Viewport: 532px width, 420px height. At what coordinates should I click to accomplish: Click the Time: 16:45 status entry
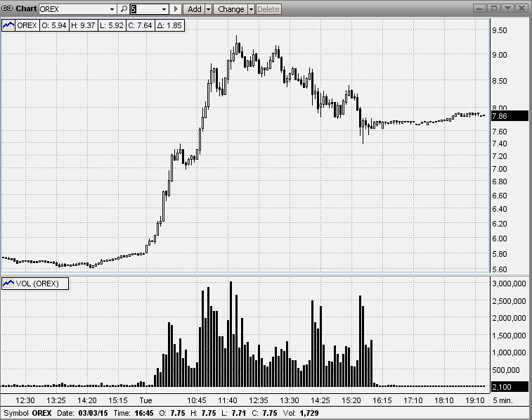coord(133,413)
